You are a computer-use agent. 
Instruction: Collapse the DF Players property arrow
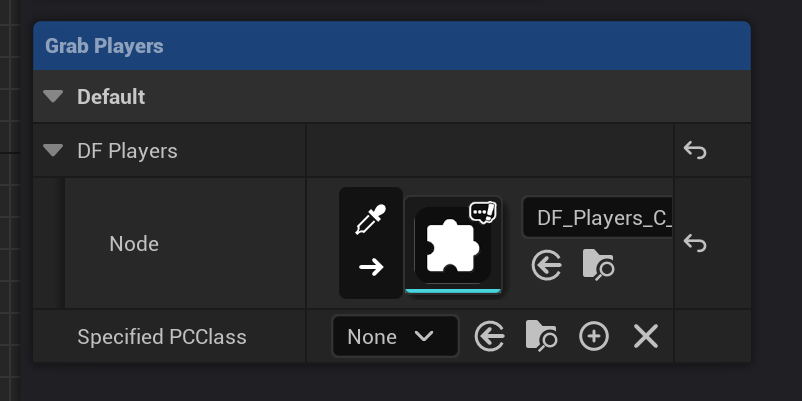coord(53,151)
